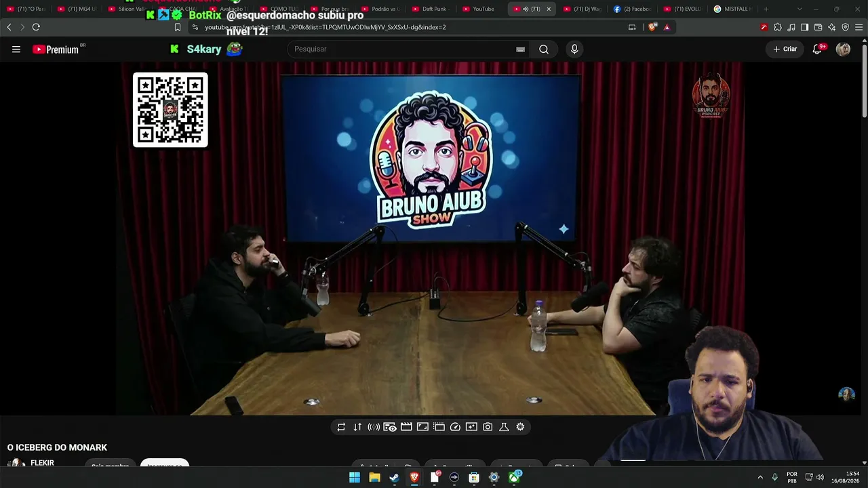868x488 pixels.
Task: Open Steam from the taskbar
Action: 394,478
